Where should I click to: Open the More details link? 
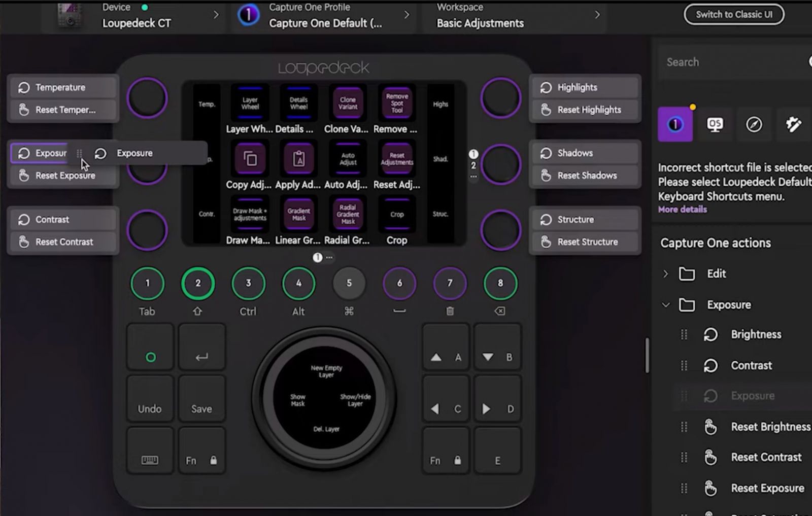coord(682,209)
